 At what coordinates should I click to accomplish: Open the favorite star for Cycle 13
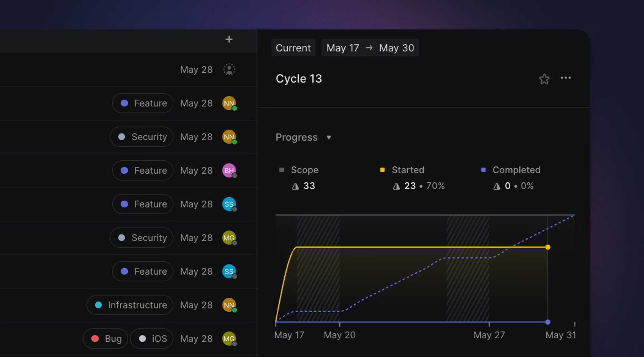coord(544,78)
